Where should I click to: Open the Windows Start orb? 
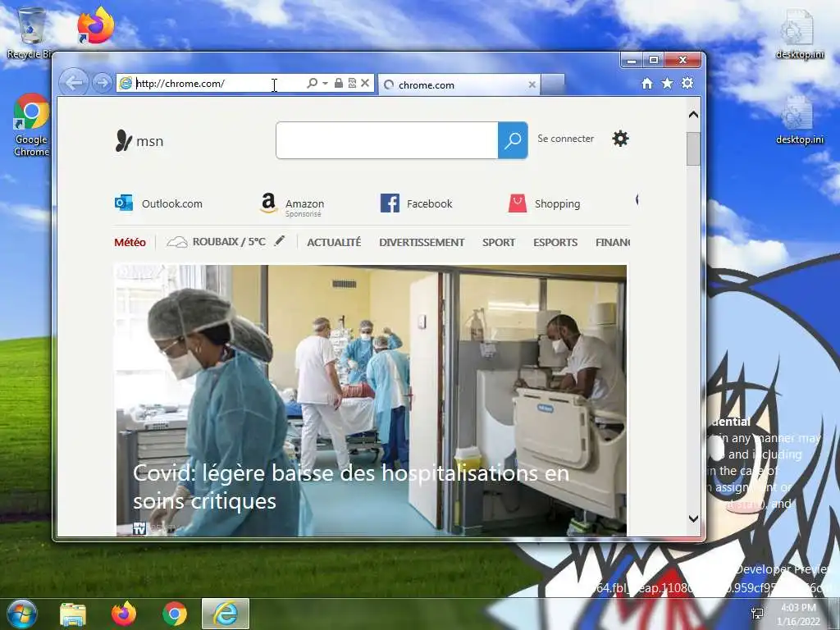(22, 614)
